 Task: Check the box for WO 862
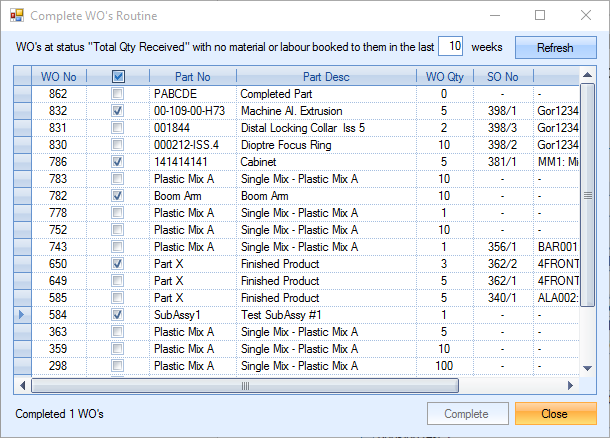click(119, 93)
